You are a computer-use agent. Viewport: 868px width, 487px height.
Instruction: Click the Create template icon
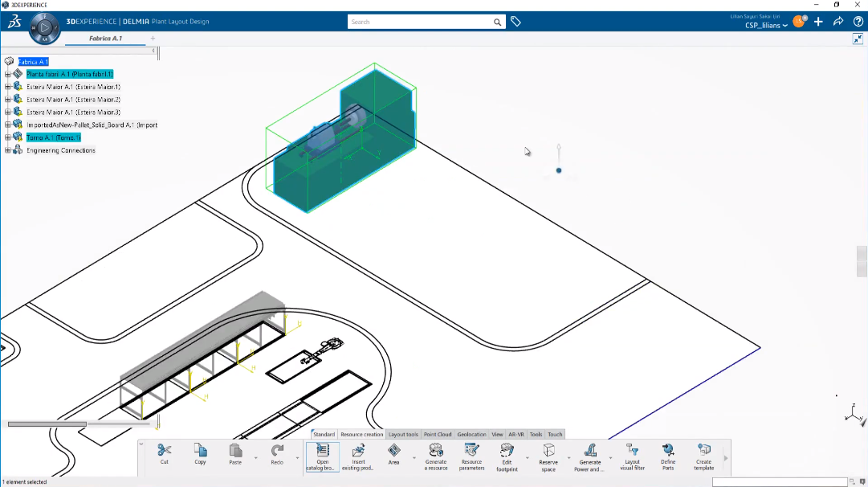704,450
